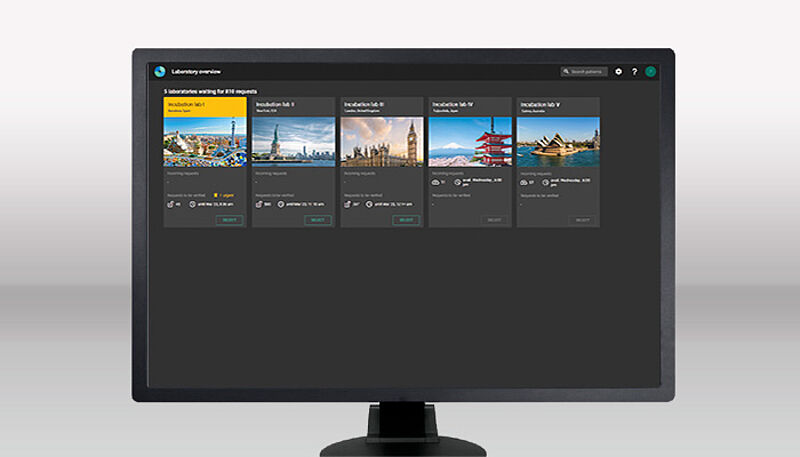
Task: Open the Sydney Opera House lab V thumbnail
Action: tap(557, 141)
